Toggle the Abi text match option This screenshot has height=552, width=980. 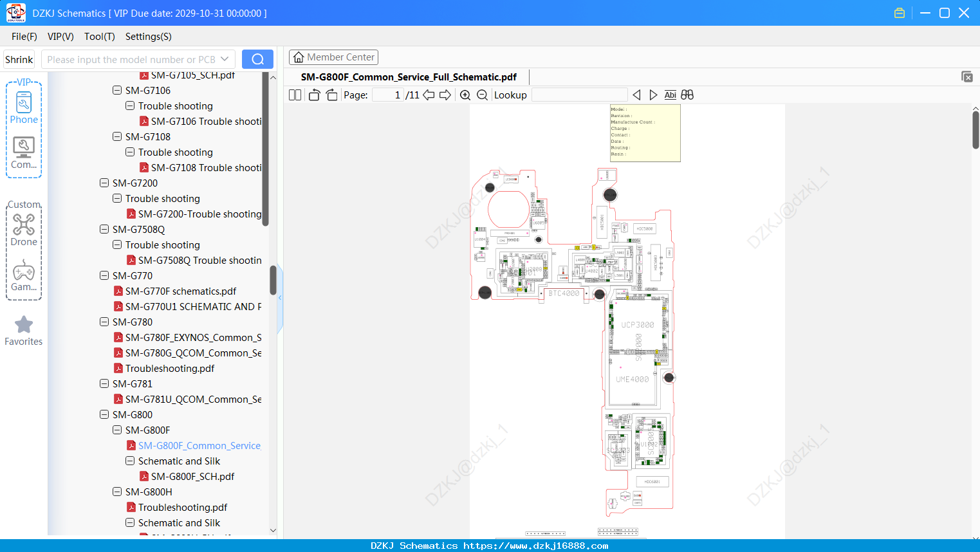coord(670,95)
